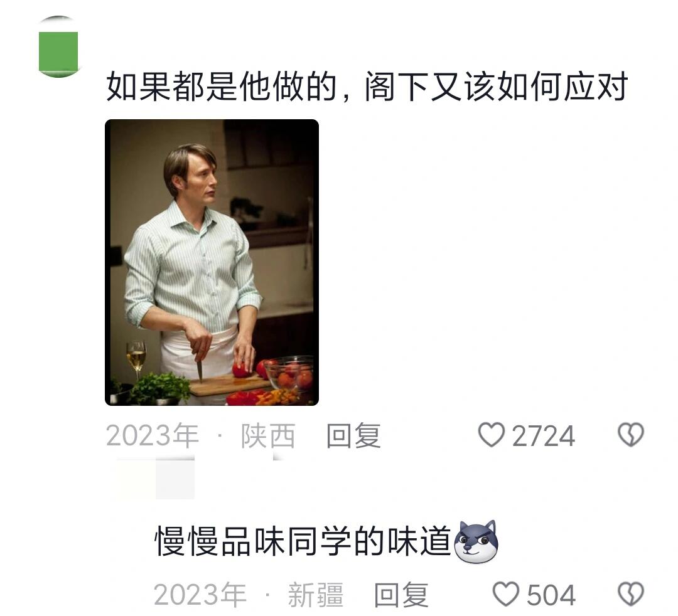Dislike the first comment via broken heart

pyautogui.click(x=631, y=435)
